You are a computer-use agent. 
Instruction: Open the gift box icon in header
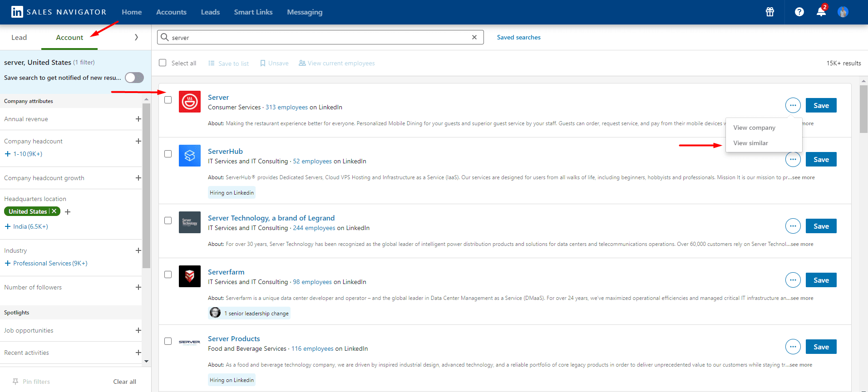click(x=770, y=12)
